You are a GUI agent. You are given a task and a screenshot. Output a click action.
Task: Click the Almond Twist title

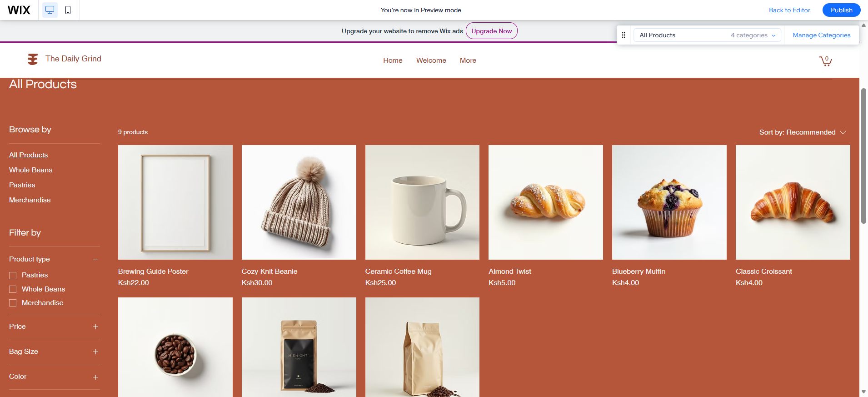pos(510,271)
